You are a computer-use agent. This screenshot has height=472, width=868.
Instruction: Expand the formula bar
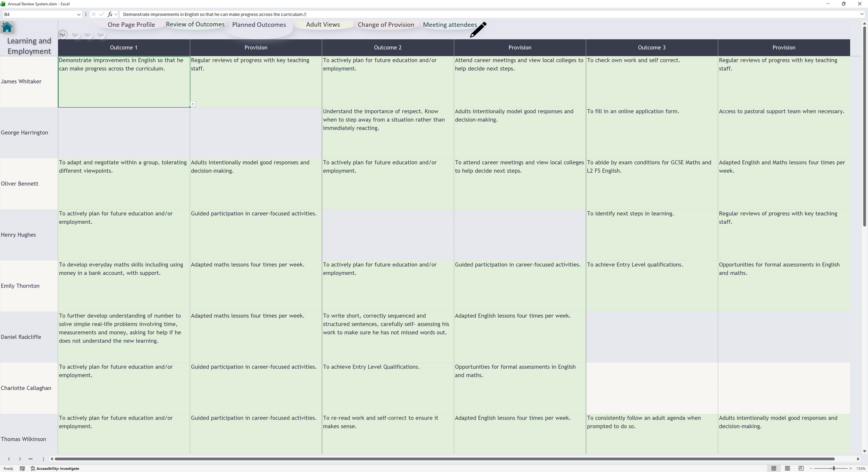coord(862,14)
